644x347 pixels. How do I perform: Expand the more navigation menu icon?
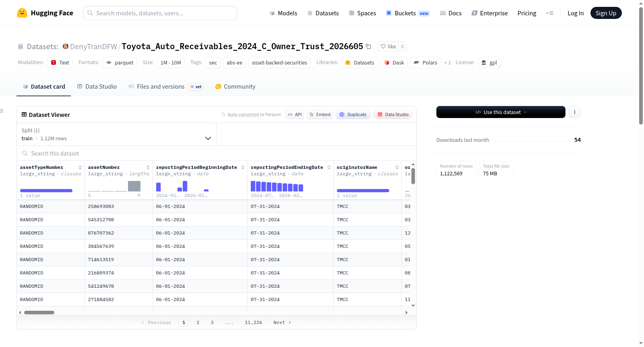(x=549, y=13)
